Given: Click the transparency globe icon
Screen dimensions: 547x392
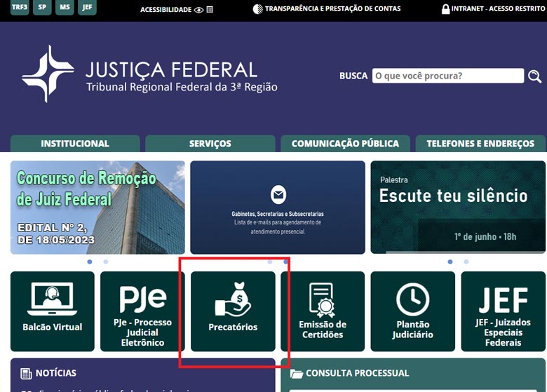Looking at the screenshot, I should 257,9.
